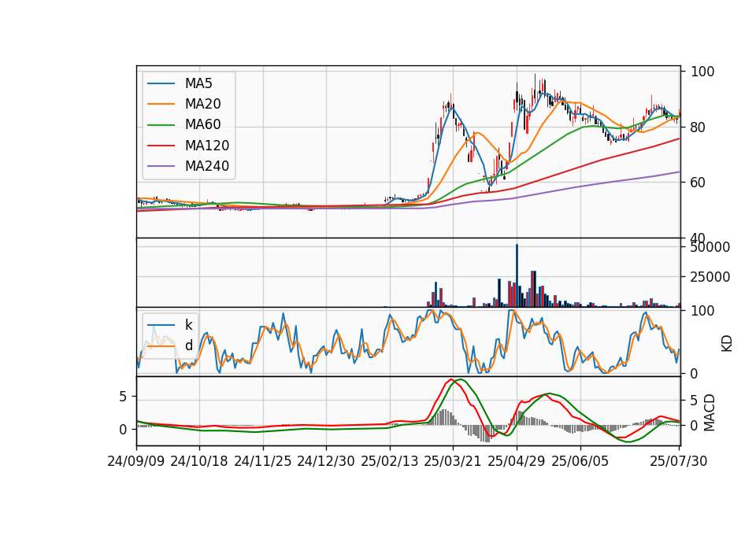The image size is (756, 543).
Task: Click the 25/04/29 date axis label
Action: tap(517, 461)
